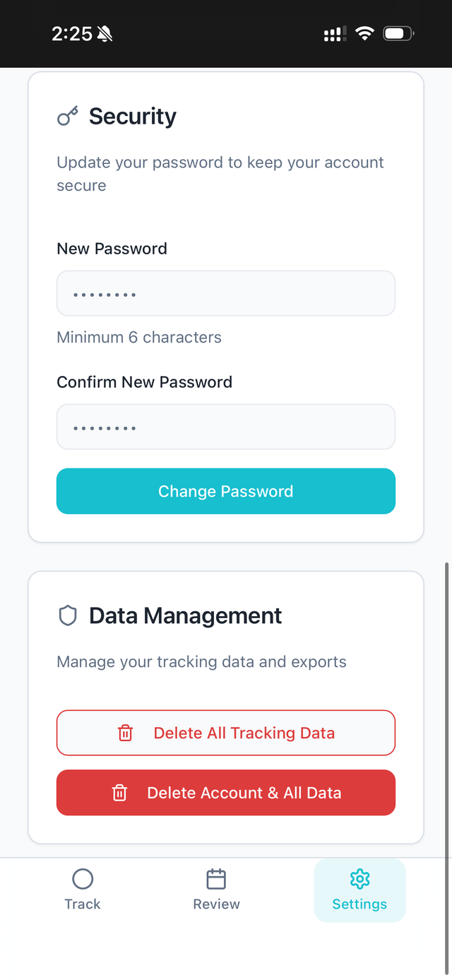
Task: Tap the muted notifications bell in status bar
Action: pos(103,33)
